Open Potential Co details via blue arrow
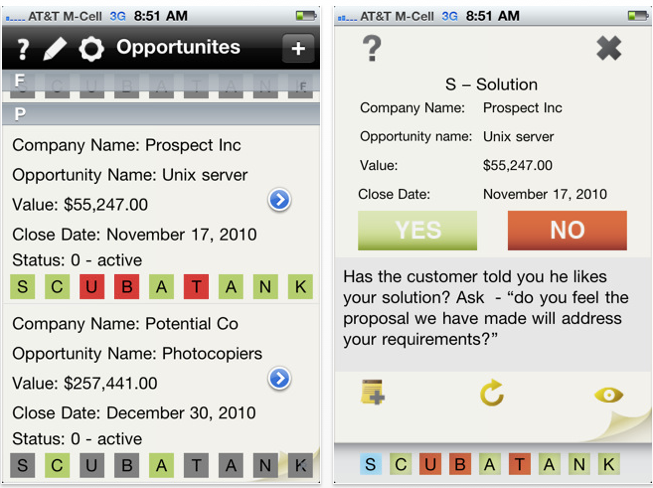The height and width of the screenshot is (488, 653). [x=279, y=378]
